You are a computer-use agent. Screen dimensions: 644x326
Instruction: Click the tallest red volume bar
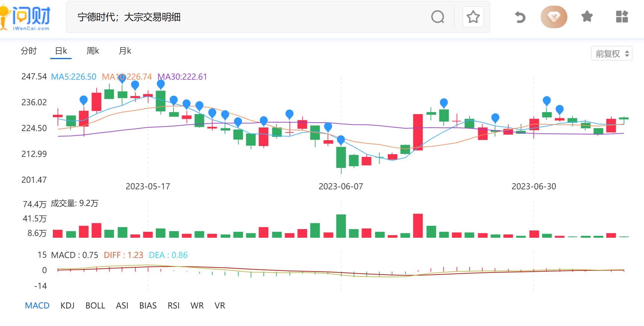[x=418, y=226]
